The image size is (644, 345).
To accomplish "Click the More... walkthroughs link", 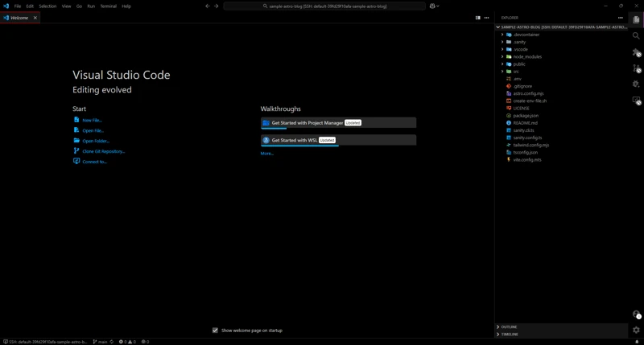I will pyautogui.click(x=267, y=154).
